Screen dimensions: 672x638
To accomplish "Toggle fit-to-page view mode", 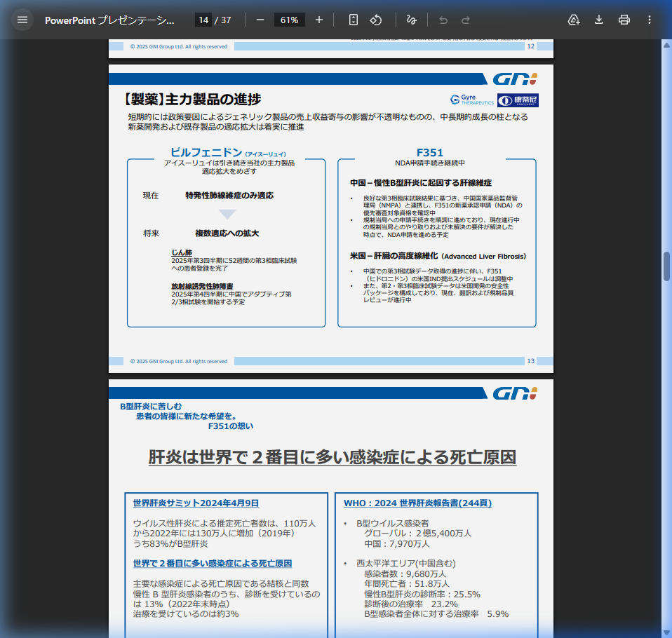I will pyautogui.click(x=353, y=20).
